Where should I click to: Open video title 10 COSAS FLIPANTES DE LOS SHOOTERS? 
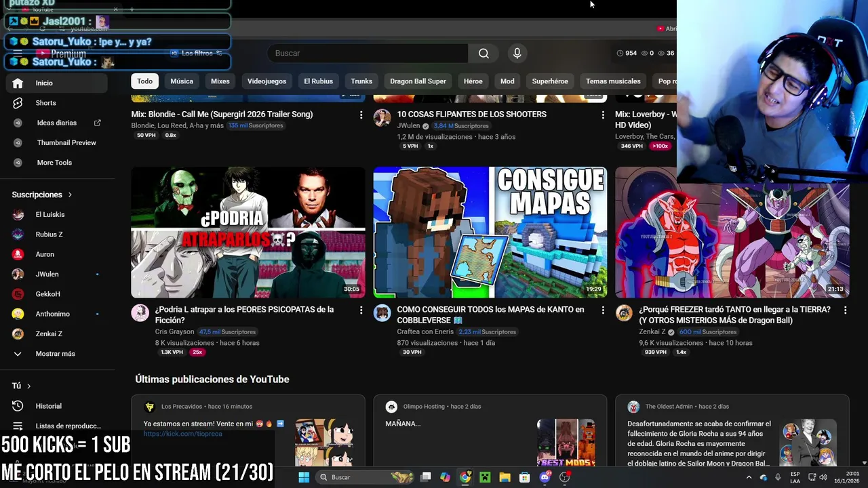click(471, 115)
